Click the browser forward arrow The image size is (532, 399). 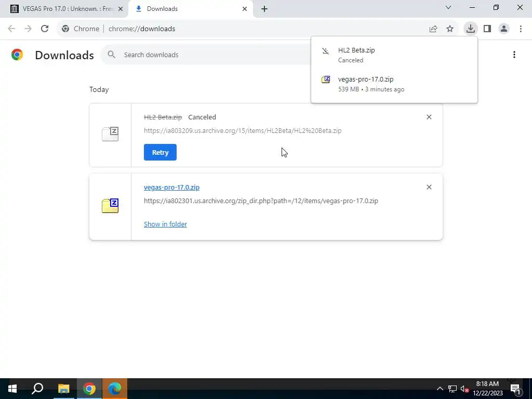point(28,29)
